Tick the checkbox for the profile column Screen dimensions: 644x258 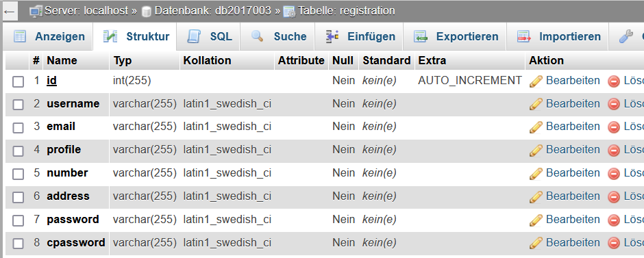18,151
